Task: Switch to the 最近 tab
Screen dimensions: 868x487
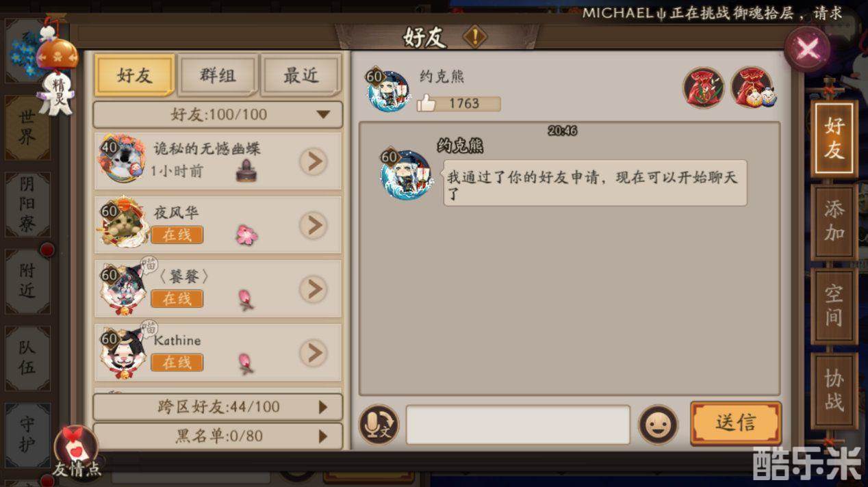Action: point(301,76)
